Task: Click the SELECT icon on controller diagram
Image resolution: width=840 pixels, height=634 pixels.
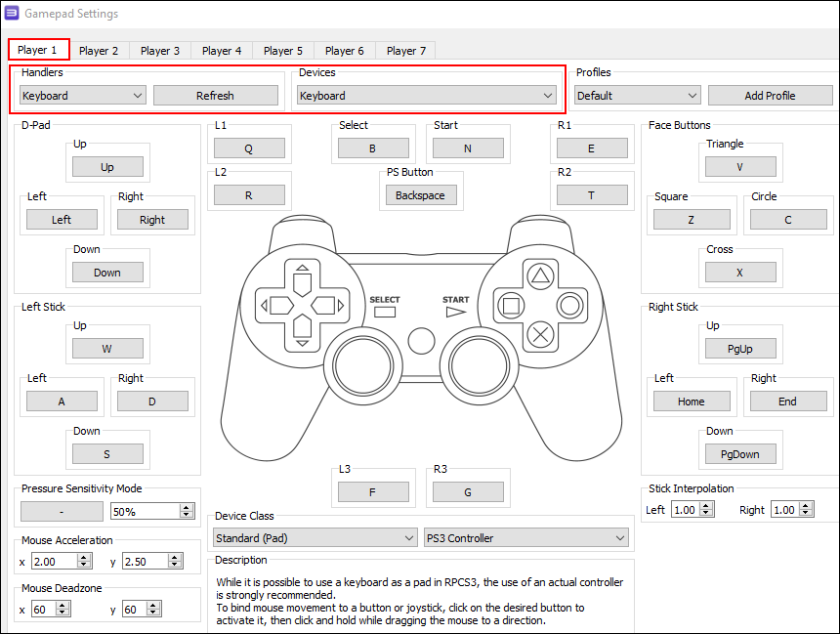Action: 385,312
